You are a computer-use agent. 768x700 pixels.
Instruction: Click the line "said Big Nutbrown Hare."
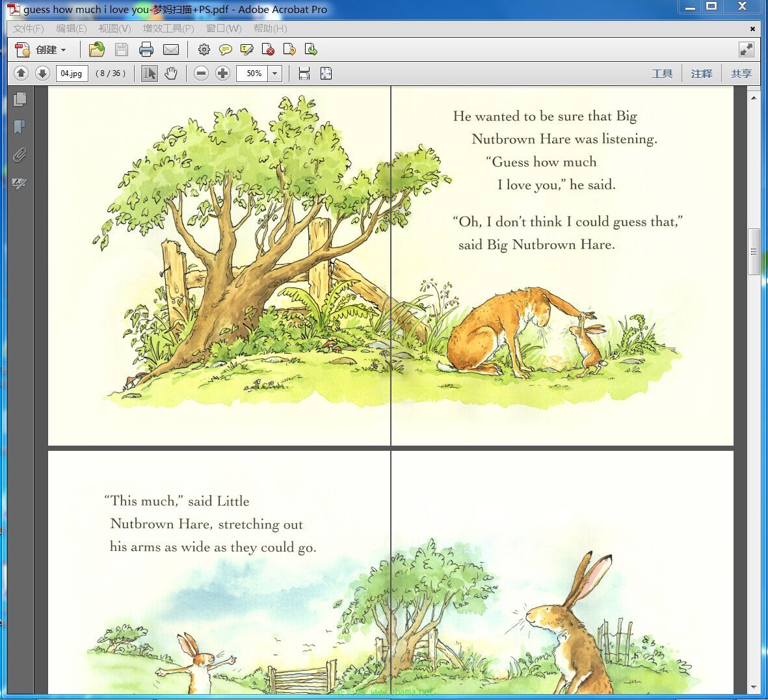(536, 245)
